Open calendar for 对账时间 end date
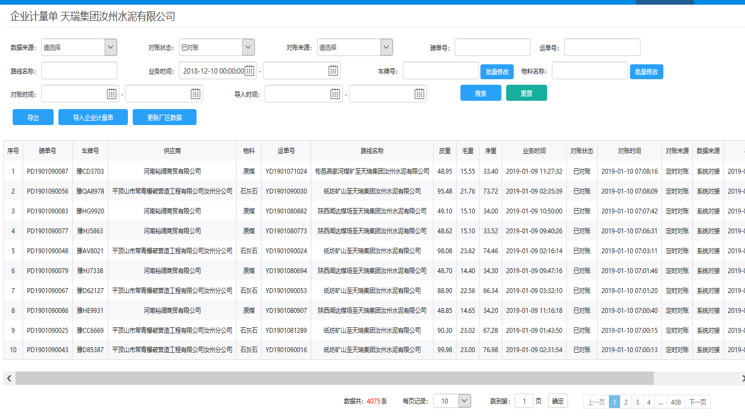Image resolution: width=745 pixels, height=420 pixels. [195, 94]
